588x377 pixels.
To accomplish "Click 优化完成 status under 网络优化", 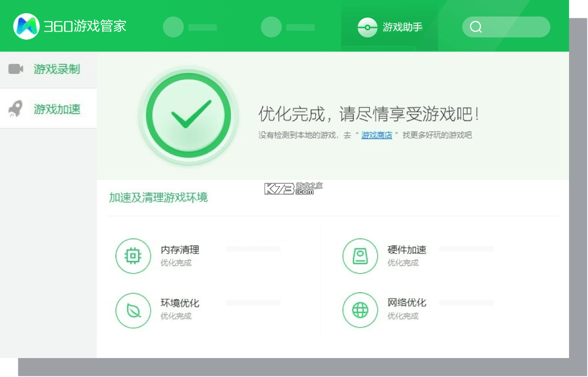I will 403,316.
